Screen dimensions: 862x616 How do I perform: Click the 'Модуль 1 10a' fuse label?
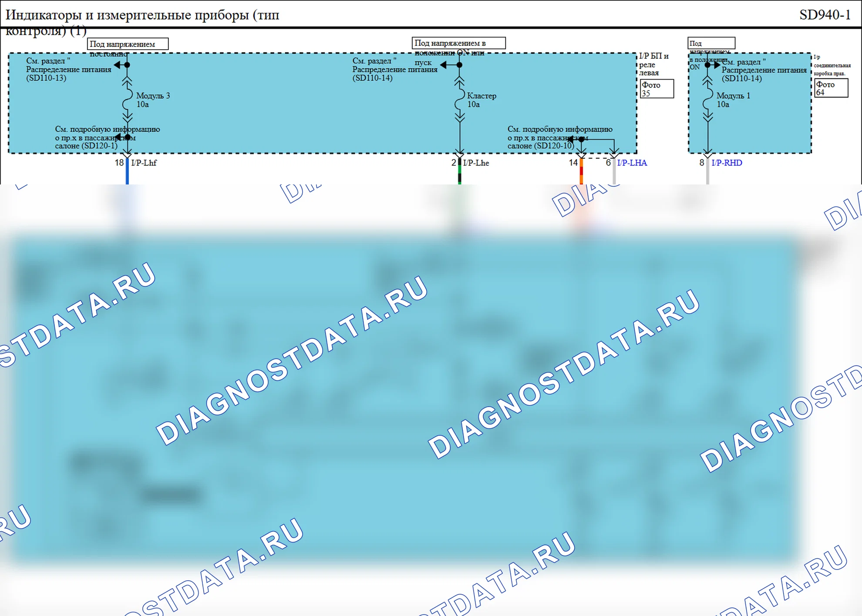(x=733, y=100)
